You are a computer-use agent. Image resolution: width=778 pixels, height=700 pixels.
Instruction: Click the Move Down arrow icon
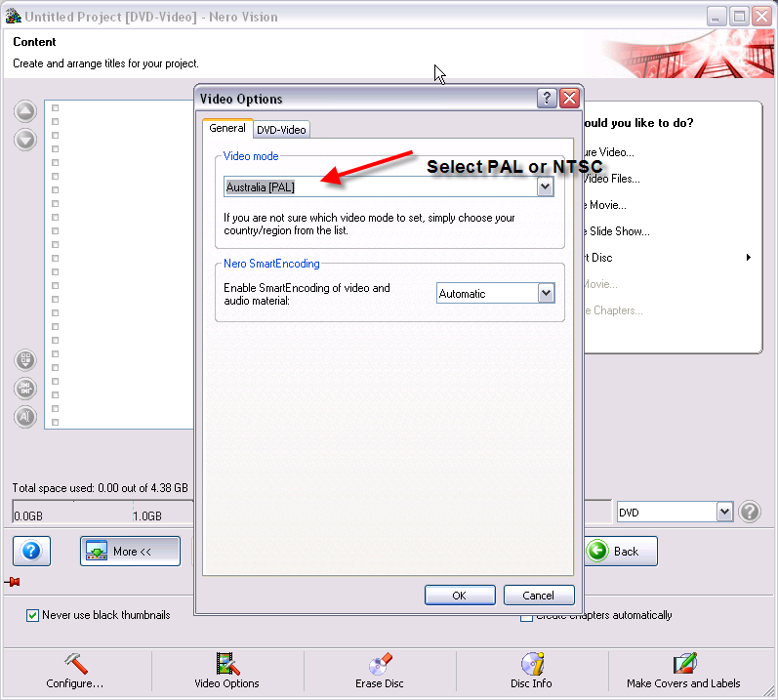click(x=25, y=140)
